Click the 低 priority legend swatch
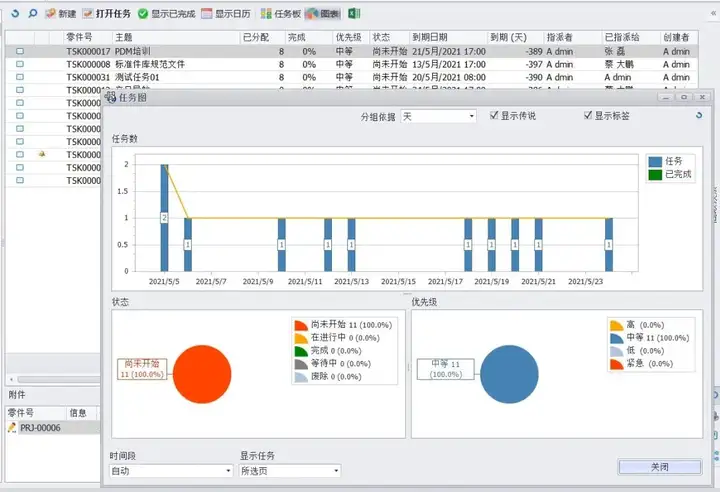The image size is (720, 492). click(x=617, y=351)
